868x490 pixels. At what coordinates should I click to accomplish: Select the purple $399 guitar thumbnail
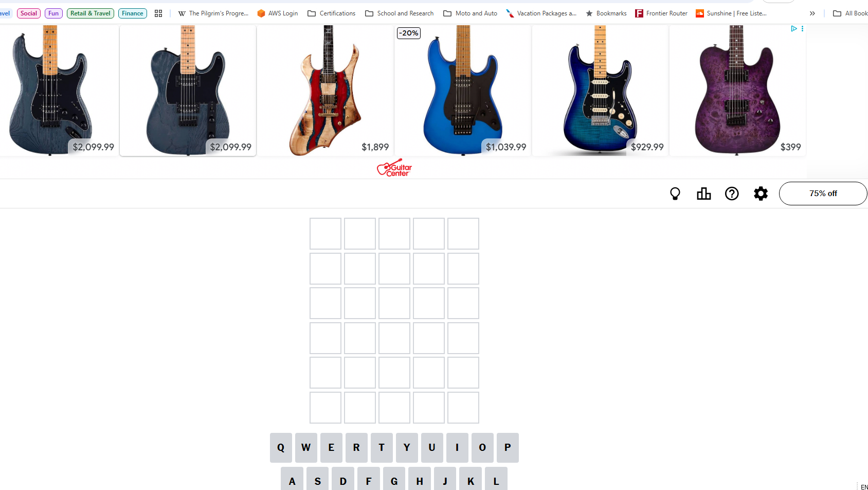point(737,90)
